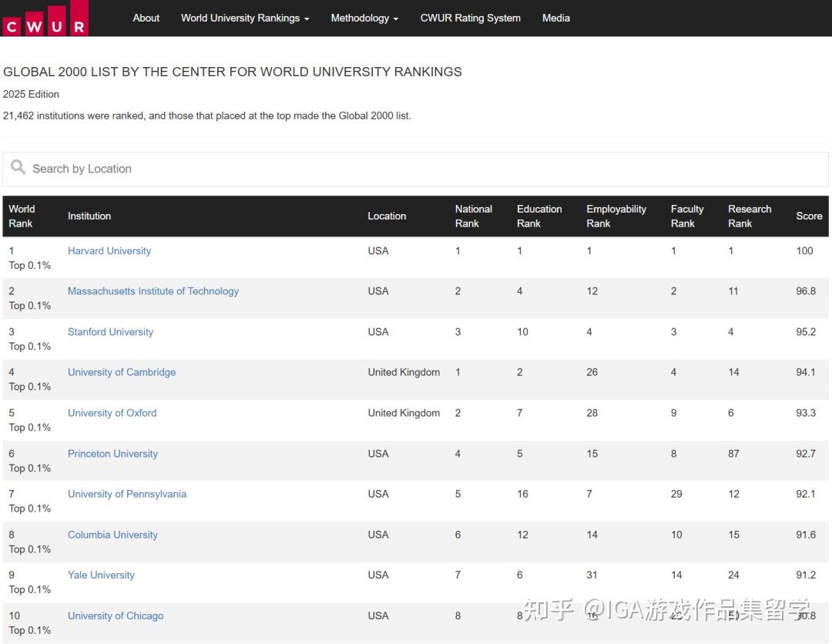Open CWUR Rating System page
The width and height of the screenshot is (832, 644).
470,18
